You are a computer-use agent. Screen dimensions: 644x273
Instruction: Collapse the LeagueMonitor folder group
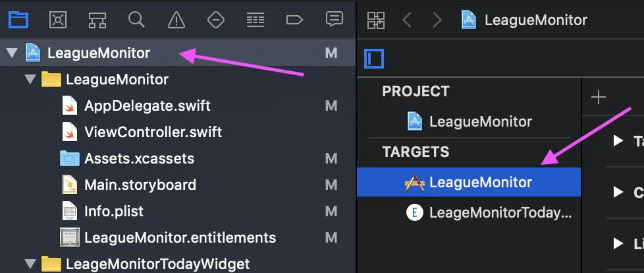click(29, 80)
